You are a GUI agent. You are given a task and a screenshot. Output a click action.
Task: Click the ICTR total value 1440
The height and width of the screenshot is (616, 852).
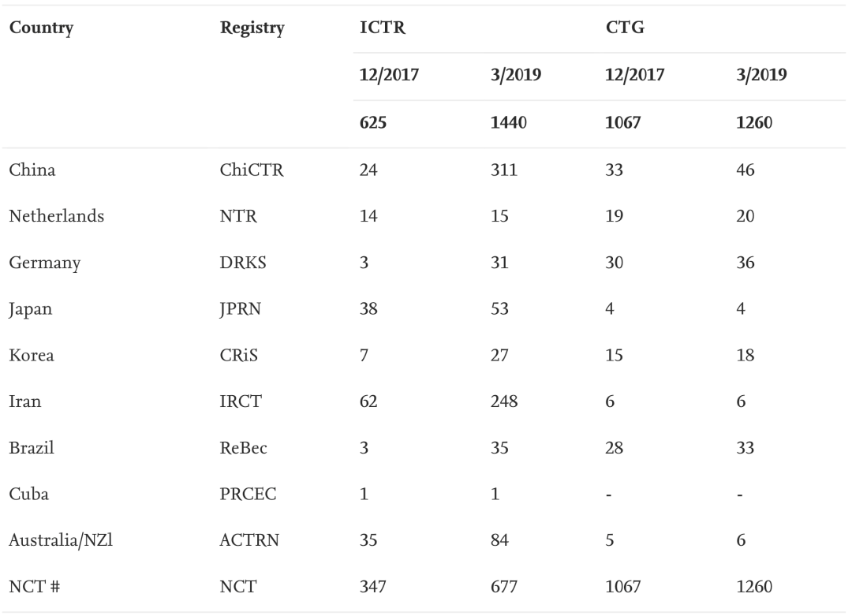509,122
